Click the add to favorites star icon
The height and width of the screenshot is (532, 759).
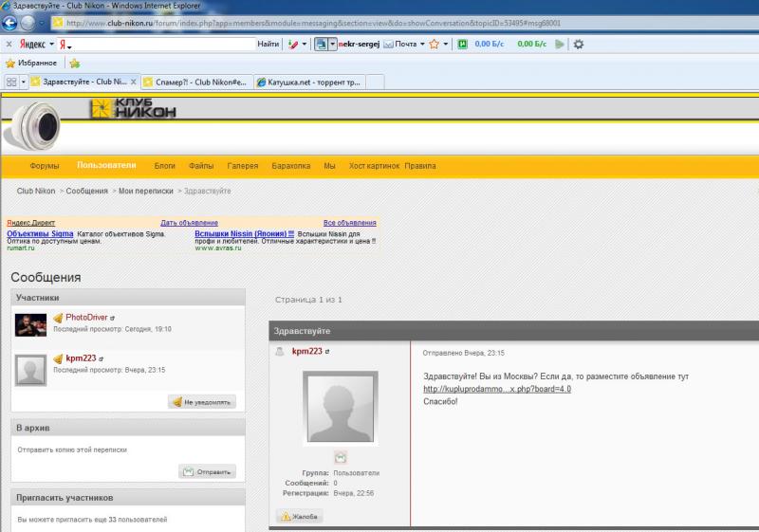click(75, 64)
